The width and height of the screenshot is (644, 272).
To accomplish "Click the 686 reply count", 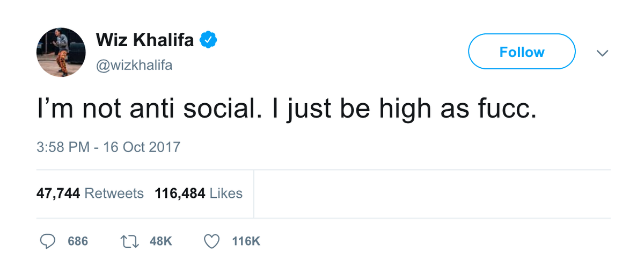I will (78, 241).
